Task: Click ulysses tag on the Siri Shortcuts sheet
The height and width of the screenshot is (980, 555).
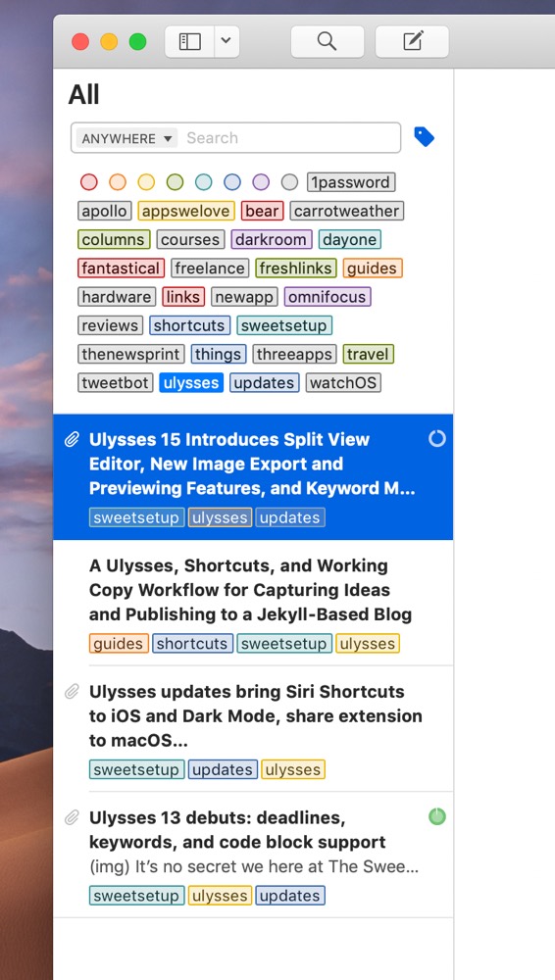Action: pyautogui.click(x=293, y=769)
